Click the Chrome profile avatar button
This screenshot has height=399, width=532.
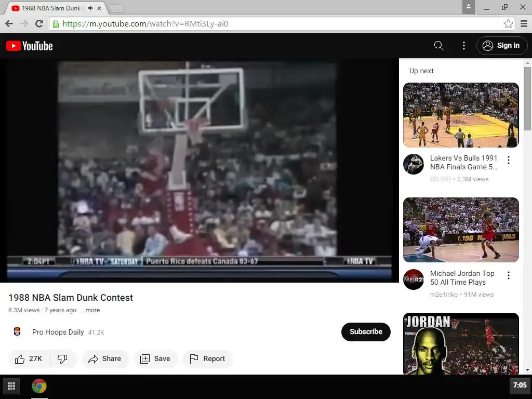[468, 7]
